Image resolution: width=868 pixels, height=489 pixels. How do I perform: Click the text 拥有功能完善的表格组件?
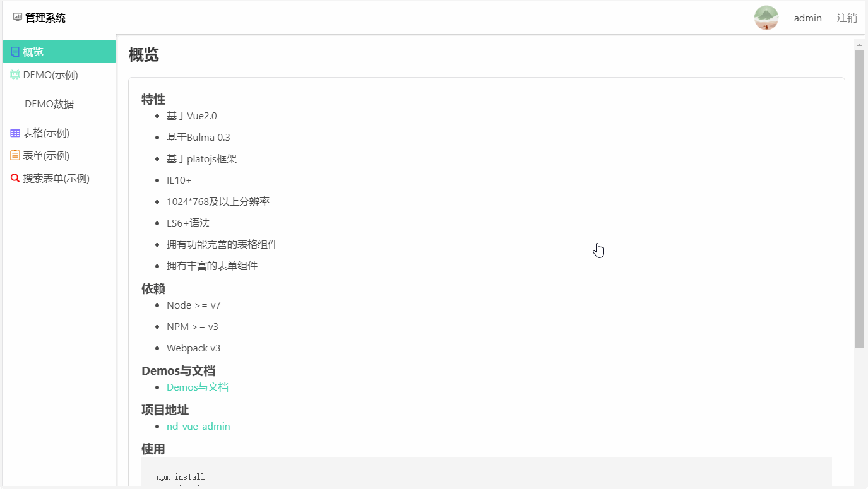point(222,244)
